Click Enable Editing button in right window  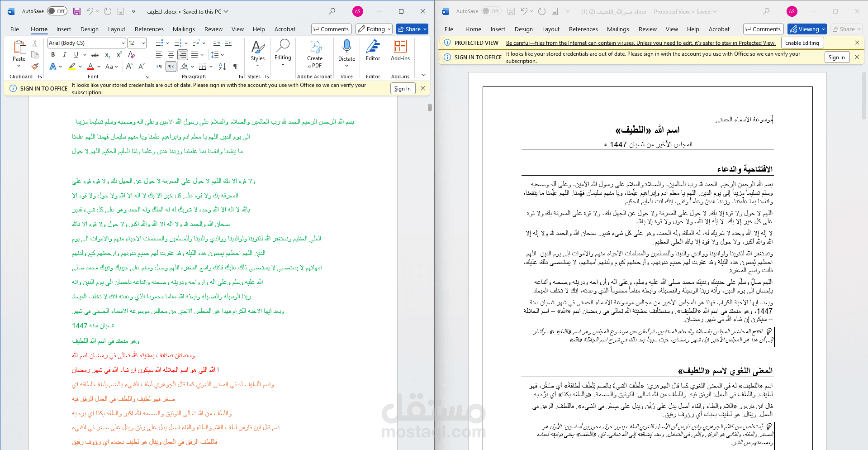(802, 43)
